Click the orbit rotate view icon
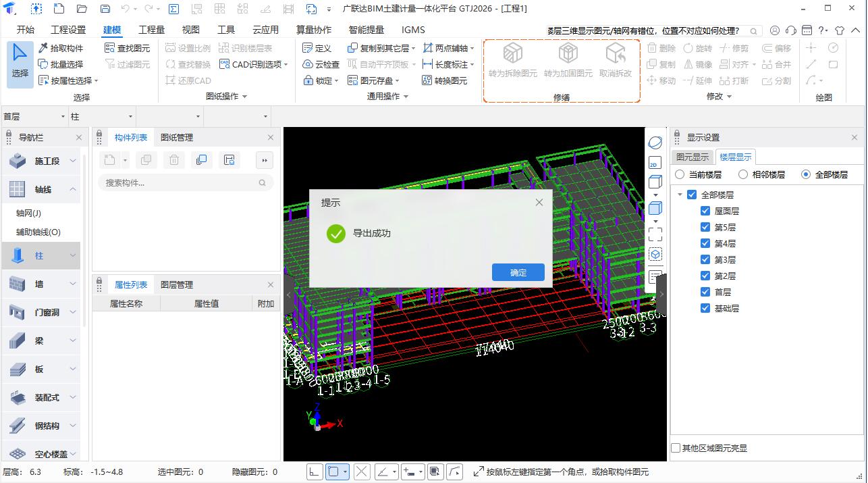 655,143
